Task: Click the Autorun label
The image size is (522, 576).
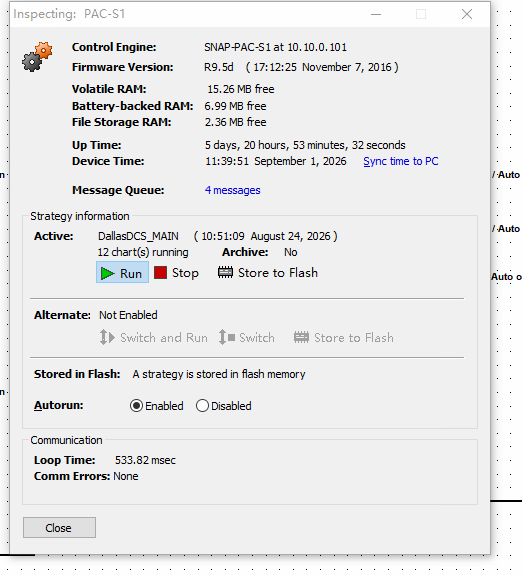Action: pos(59,405)
